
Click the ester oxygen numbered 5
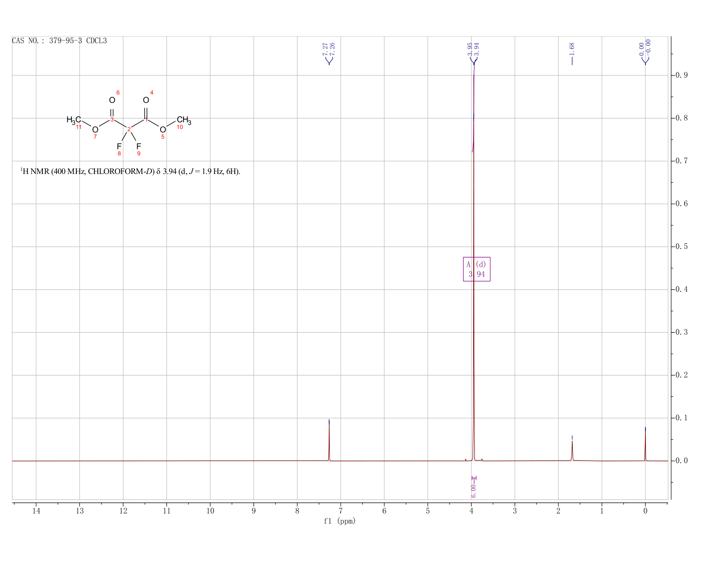(163, 129)
